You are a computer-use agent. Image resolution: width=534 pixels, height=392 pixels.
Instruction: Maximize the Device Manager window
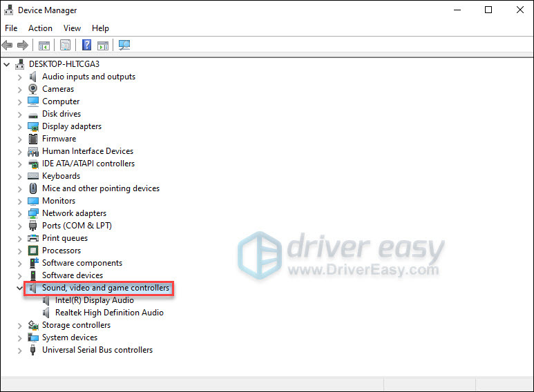488,10
